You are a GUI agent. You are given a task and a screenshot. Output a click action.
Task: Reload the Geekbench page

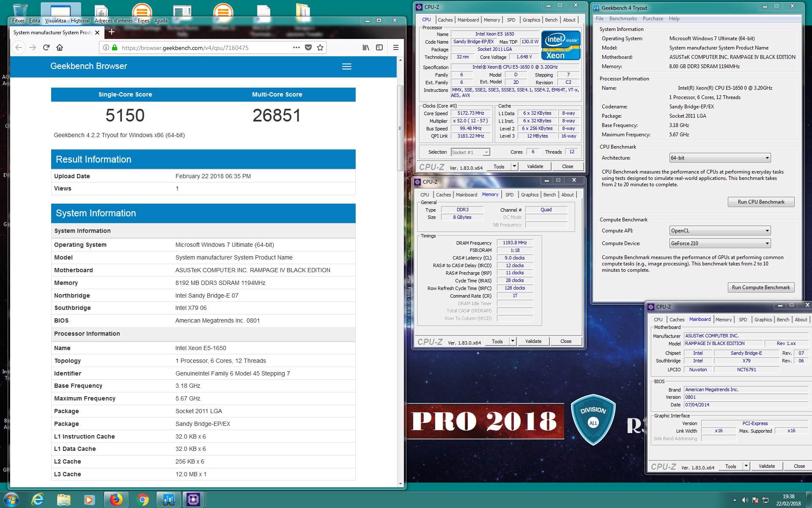coord(46,47)
